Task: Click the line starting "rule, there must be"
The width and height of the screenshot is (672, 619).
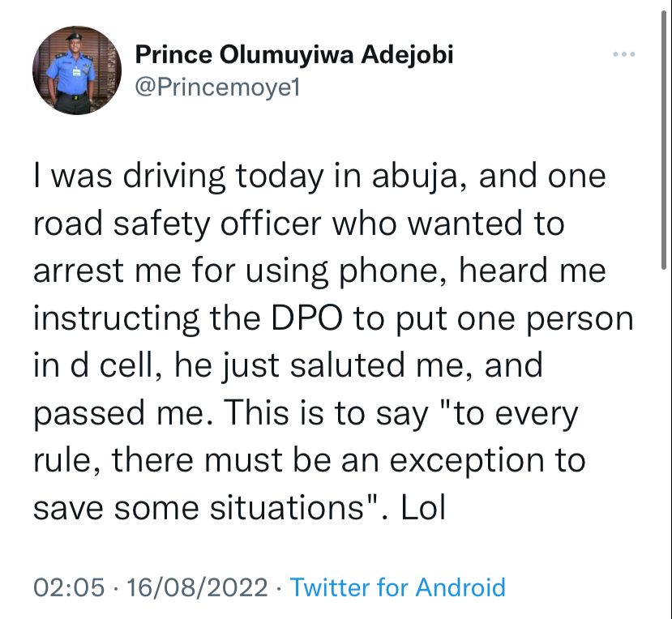Action: (309, 462)
